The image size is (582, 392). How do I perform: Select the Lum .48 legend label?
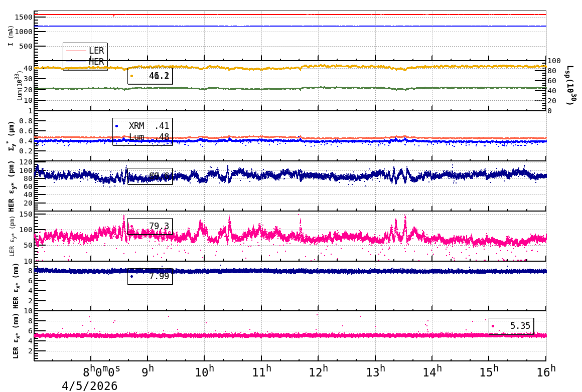coord(149,137)
